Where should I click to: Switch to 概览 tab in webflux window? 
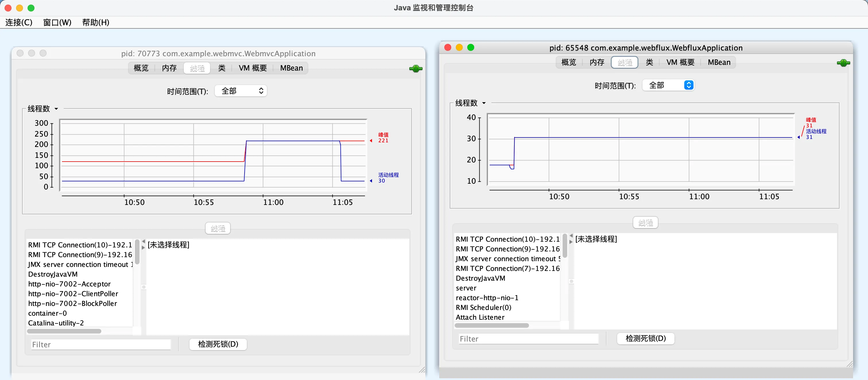569,62
